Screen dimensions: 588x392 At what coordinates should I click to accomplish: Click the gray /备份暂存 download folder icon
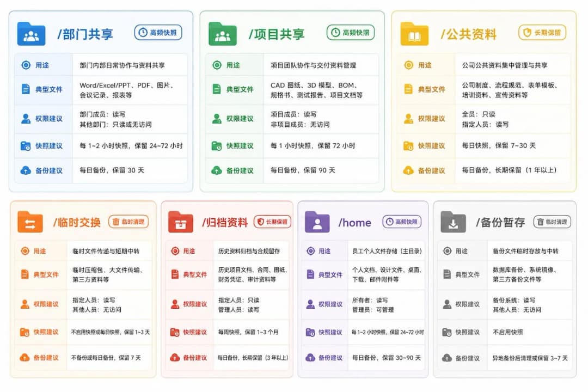[453, 222]
